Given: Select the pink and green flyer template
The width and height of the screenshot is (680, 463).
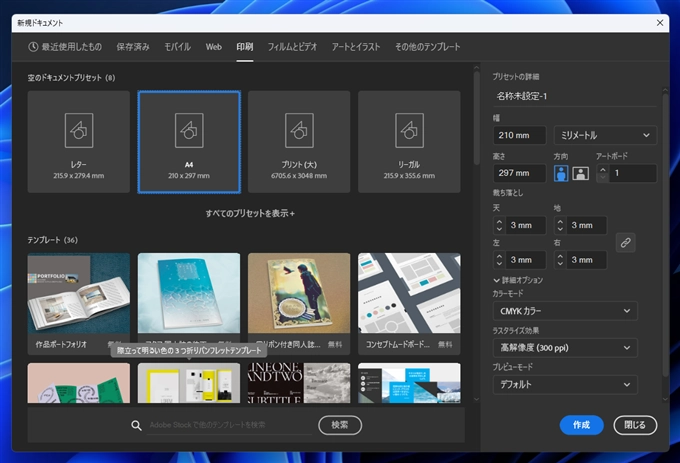Looking at the screenshot, I should [78, 383].
